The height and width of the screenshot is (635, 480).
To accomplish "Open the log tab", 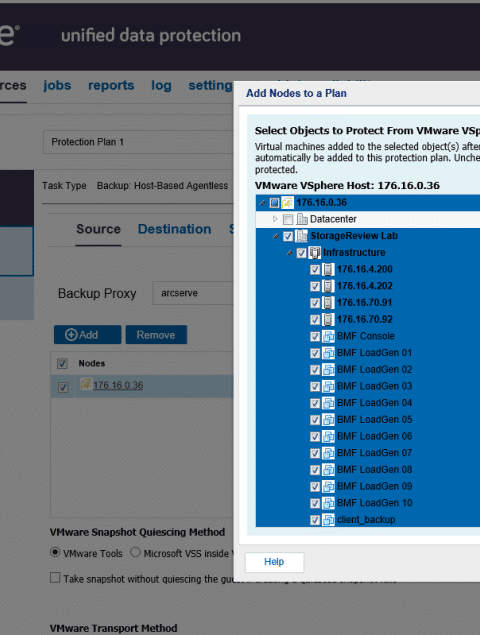I will pos(161,85).
